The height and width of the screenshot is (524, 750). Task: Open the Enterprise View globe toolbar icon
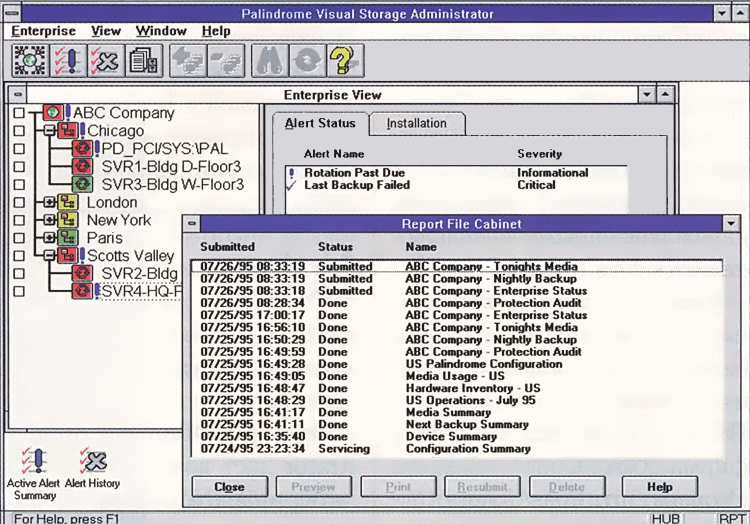[30, 61]
